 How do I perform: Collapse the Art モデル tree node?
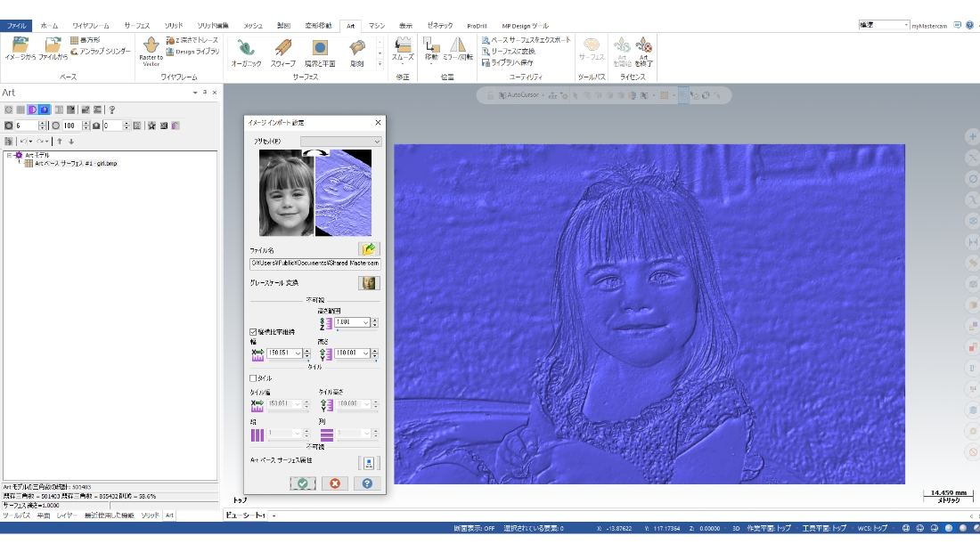[x=10, y=155]
